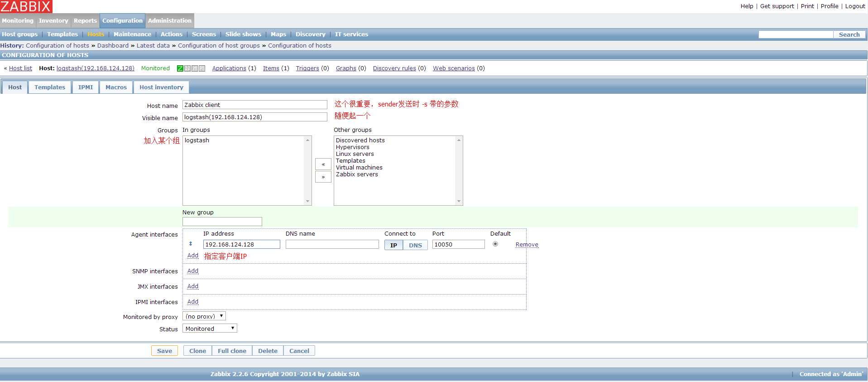Switch Connect to option to DNS

[x=415, y=245]
